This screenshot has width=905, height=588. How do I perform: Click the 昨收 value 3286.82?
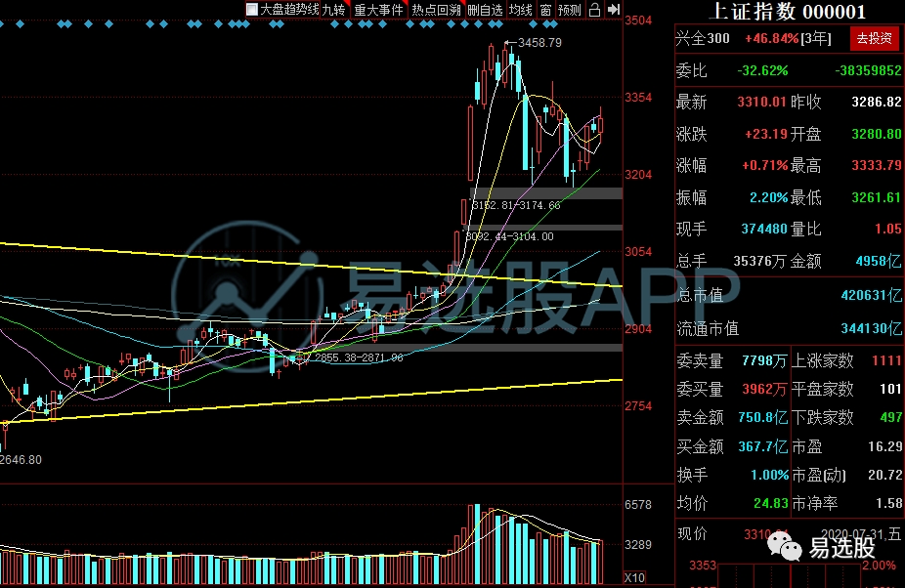pos(876,103)
